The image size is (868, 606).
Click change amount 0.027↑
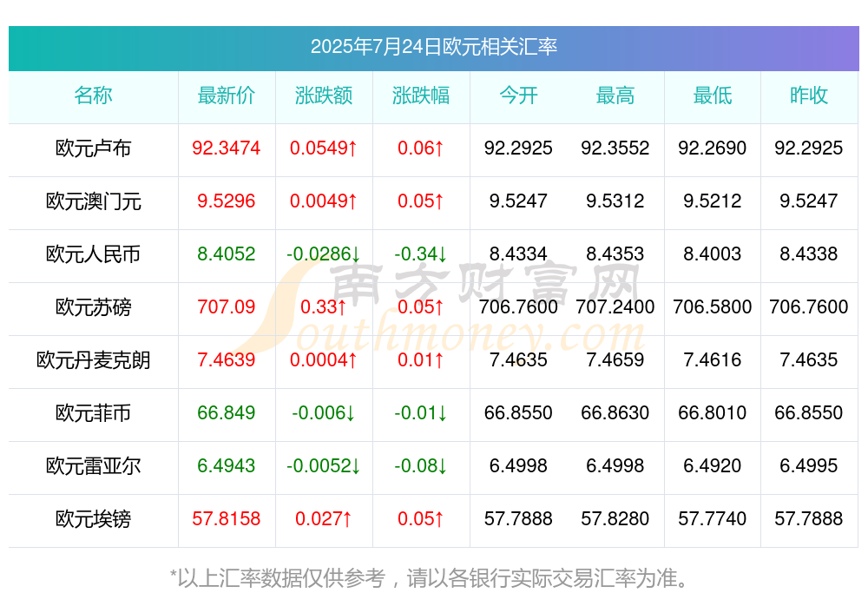tap(324, 518)
